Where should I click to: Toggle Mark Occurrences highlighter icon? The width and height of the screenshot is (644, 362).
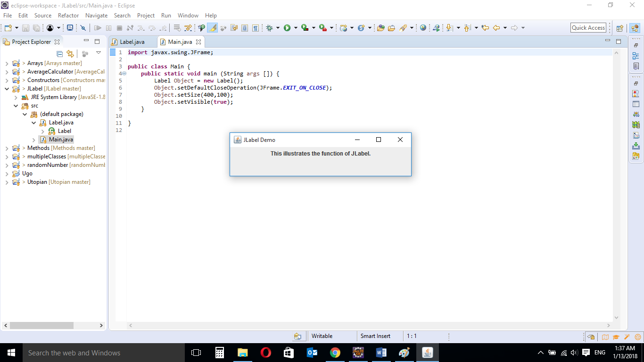[213, 28]
